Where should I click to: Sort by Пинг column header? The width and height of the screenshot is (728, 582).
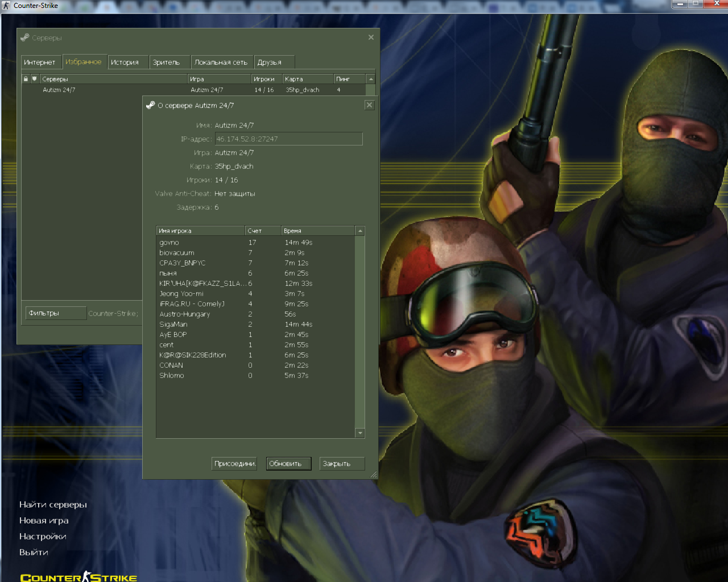tap(349, 79)
